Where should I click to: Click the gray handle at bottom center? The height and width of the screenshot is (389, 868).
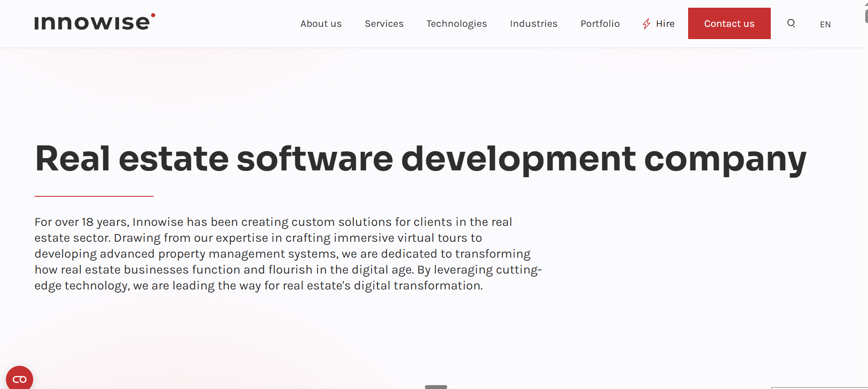pos(436,387)
